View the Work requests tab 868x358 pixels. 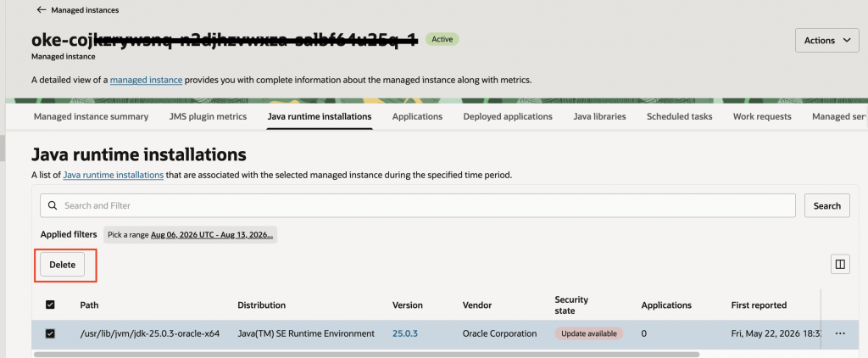762,117
